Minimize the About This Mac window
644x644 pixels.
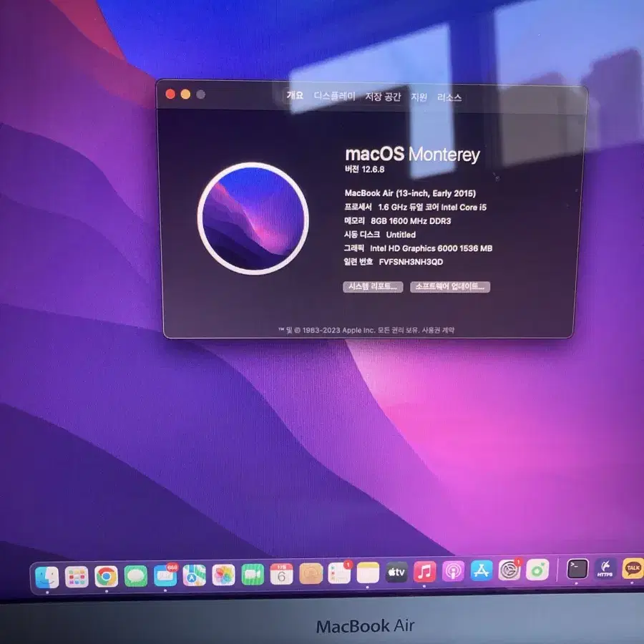point(185,94)
